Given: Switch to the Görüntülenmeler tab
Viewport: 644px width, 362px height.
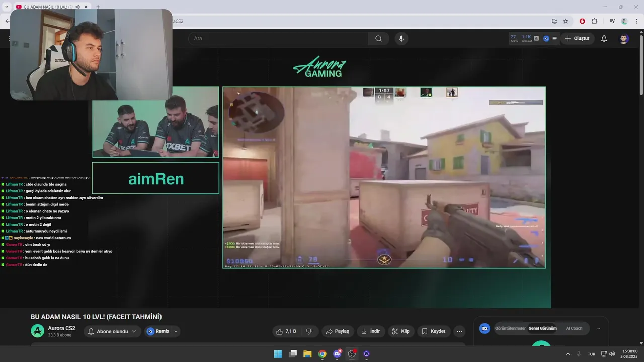Looking at the screenshot, I should [x=510, y=328].
